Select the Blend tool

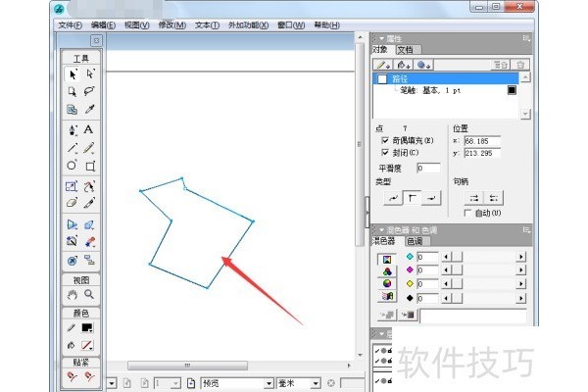[89, 242]
